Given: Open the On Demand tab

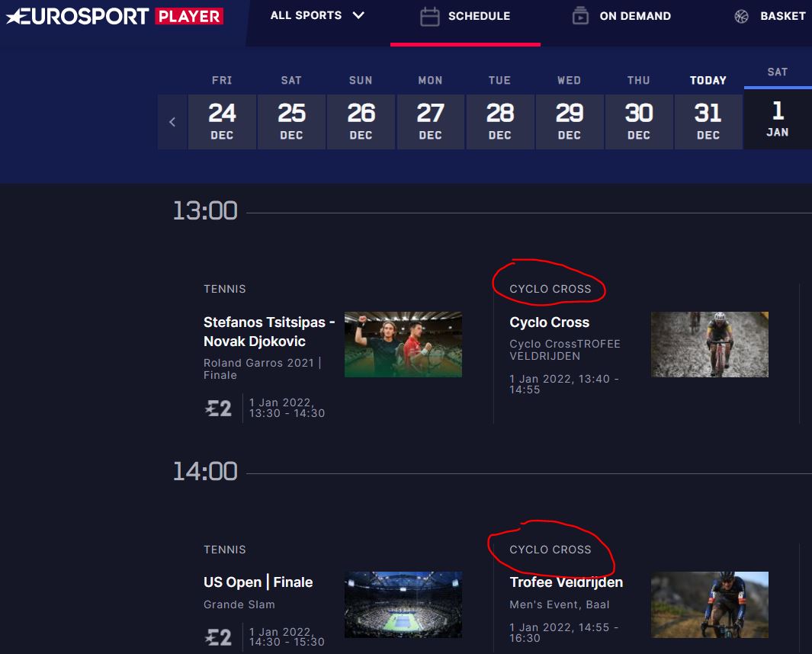Looking at the screenshot, I should pyautogui.click(x=621, y=16).
